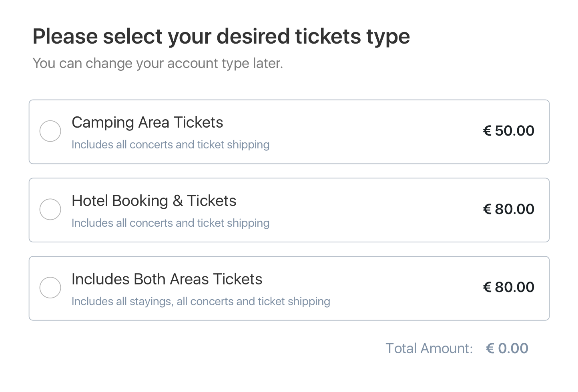Click "You can change your account type later" subtitle
The height and width of the screenshot is (392, 578).
coord(158,63)
